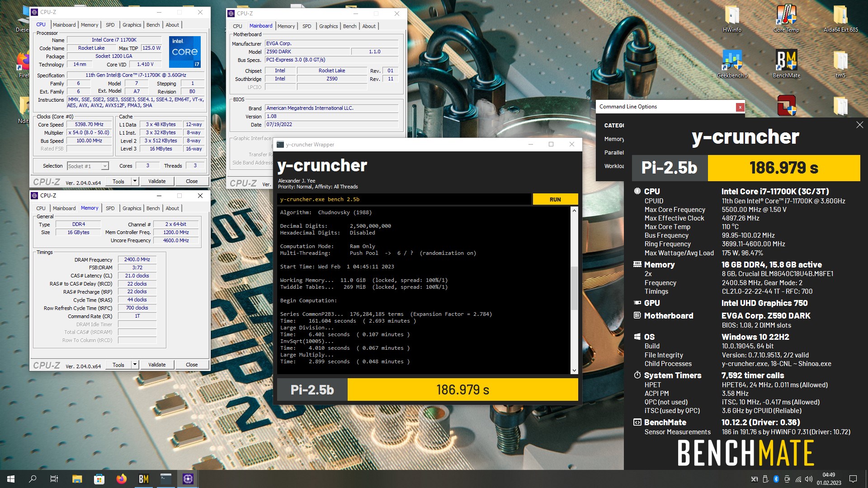Switch to Mainboard tab in processor CPU-Z window
Viewport: 868px width, 488px height.
point(64,25)
